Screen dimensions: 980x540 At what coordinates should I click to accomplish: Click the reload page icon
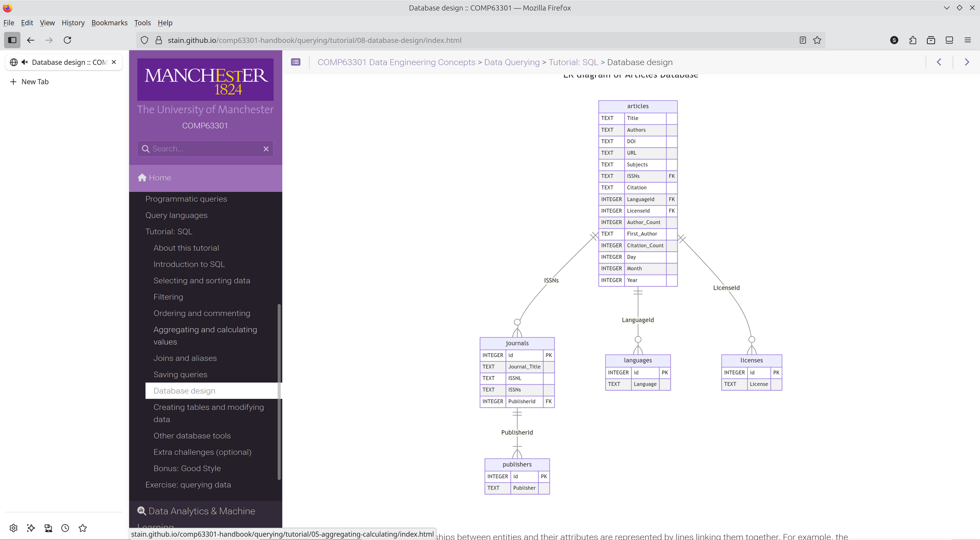click(68, 40)
